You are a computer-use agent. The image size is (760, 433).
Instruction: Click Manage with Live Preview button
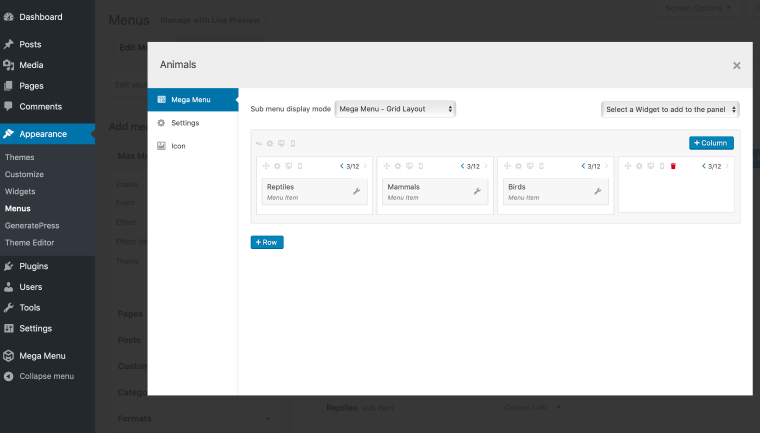coord(210,20)
